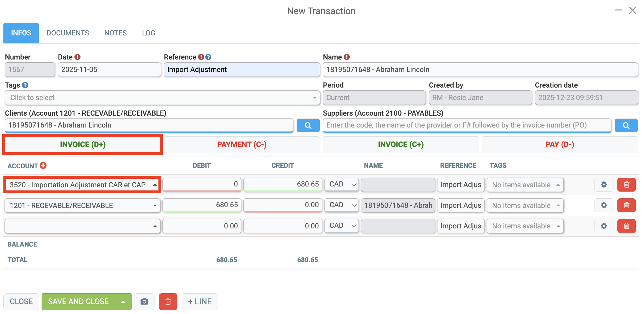This screenshot has width=644, height=314.
Task: Expand the SAVE AND CLOSE split arrow
Action: 124,302
